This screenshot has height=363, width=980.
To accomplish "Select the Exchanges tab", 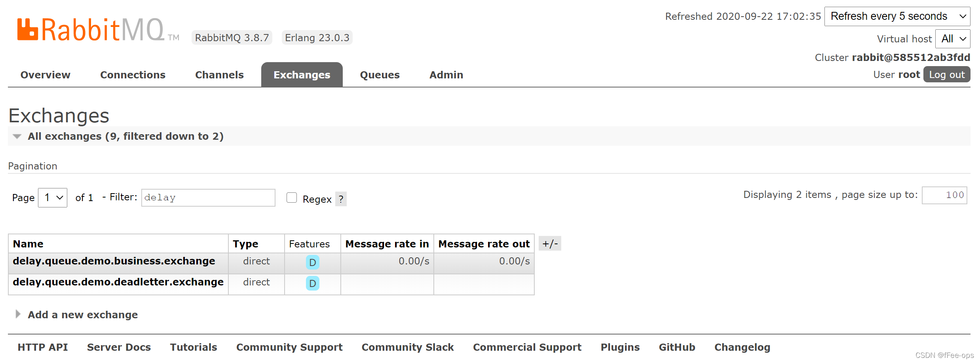I will click(x=302, y=75).
